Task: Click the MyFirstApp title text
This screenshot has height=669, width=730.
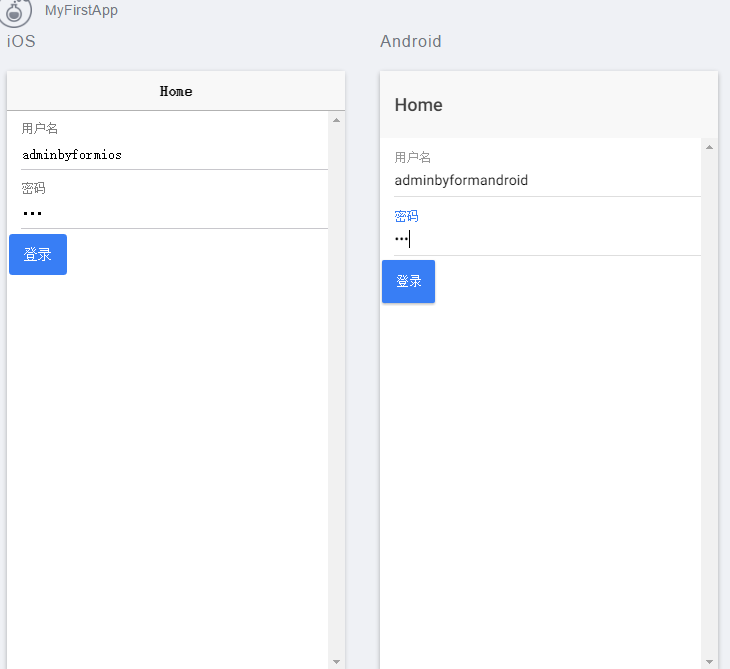Action: click(81, 10)
